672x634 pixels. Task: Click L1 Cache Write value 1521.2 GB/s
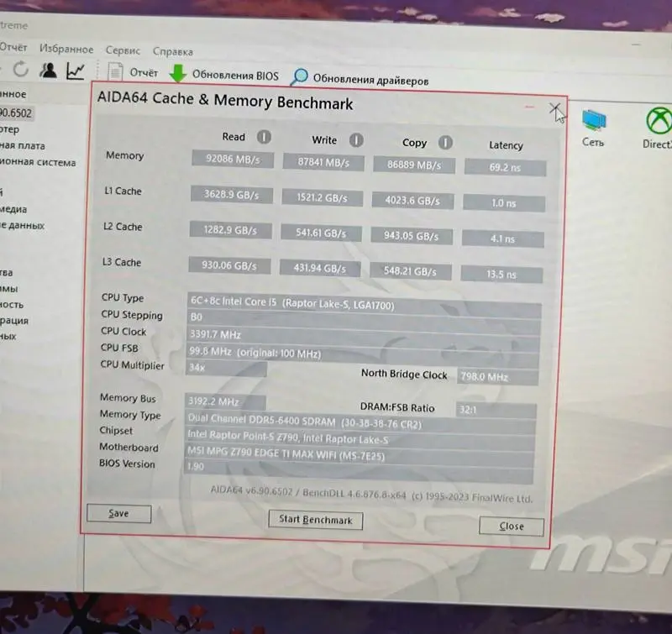pyautogui.click(x=323, y=198)
